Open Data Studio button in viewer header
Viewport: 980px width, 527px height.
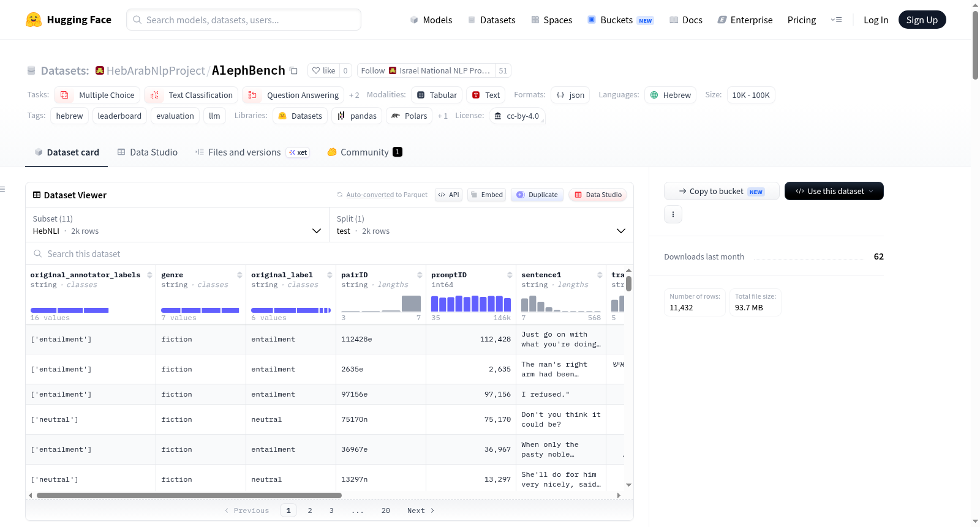click(x=598, y=195)
